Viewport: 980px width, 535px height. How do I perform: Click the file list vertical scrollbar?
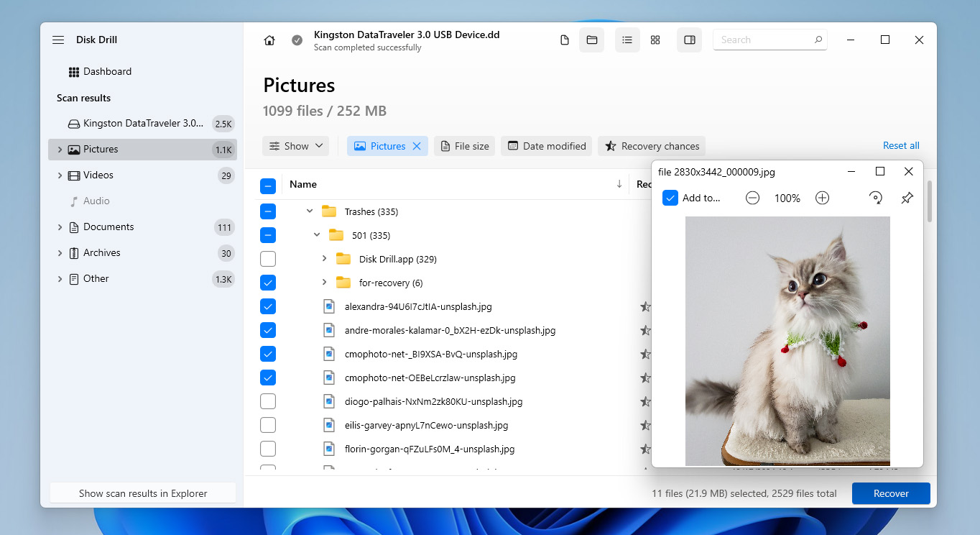[931, 201]
